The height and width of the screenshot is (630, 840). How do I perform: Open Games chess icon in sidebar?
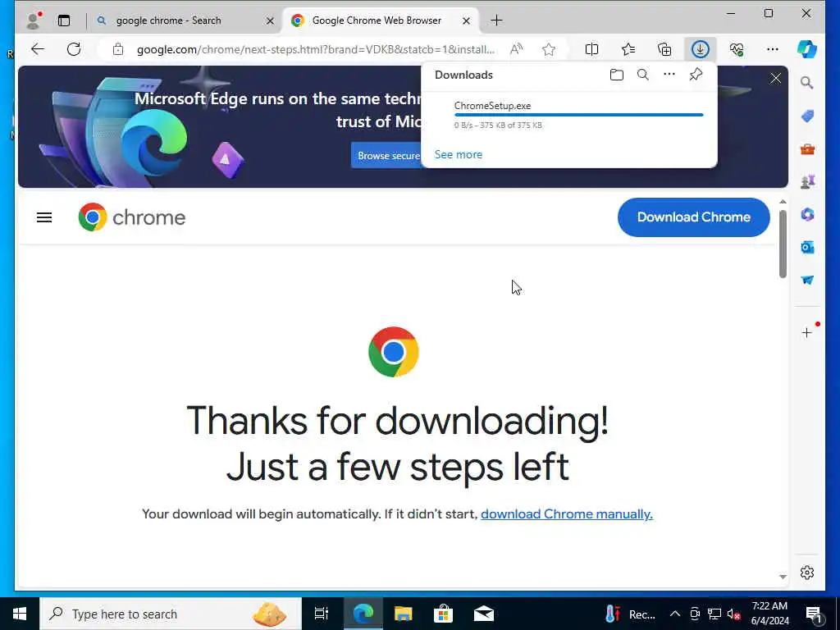(x=807, y=181)
